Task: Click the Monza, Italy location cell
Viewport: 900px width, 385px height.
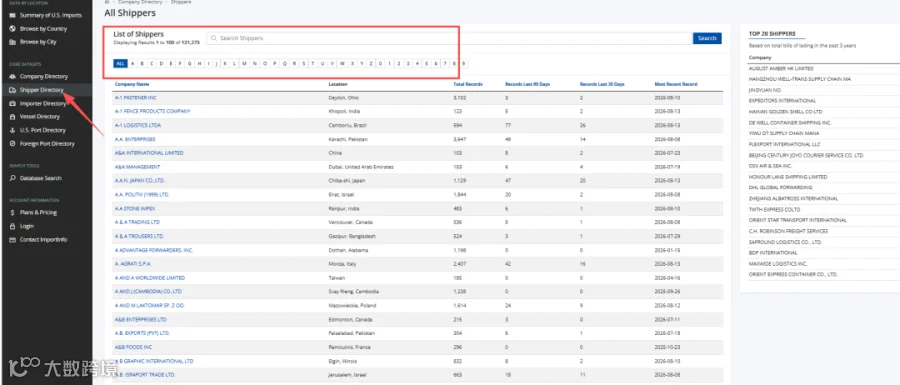Action: tap(343, 264)
